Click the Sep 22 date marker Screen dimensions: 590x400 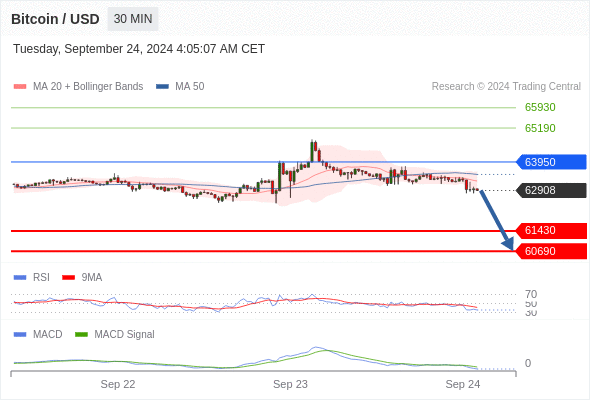tap(118, 384)
